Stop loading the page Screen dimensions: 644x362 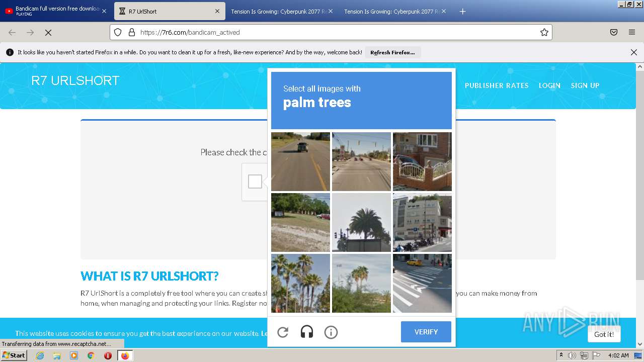(x=48, y=32)
